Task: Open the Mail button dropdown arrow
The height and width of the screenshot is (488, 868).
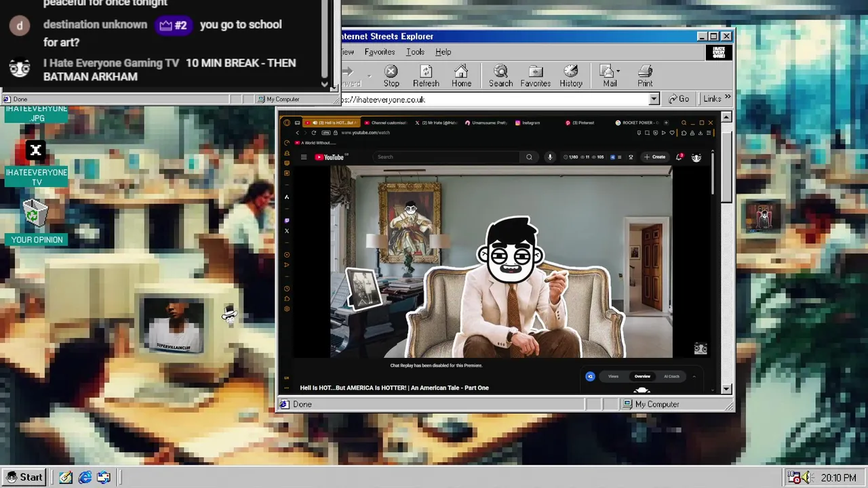Action: pyautogui.click(x=618, y=71)
